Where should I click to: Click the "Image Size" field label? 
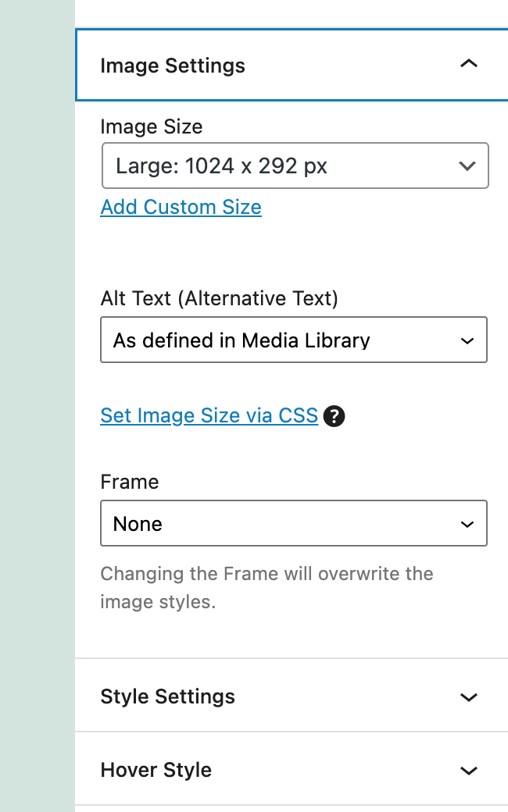(x=152, y=126)
